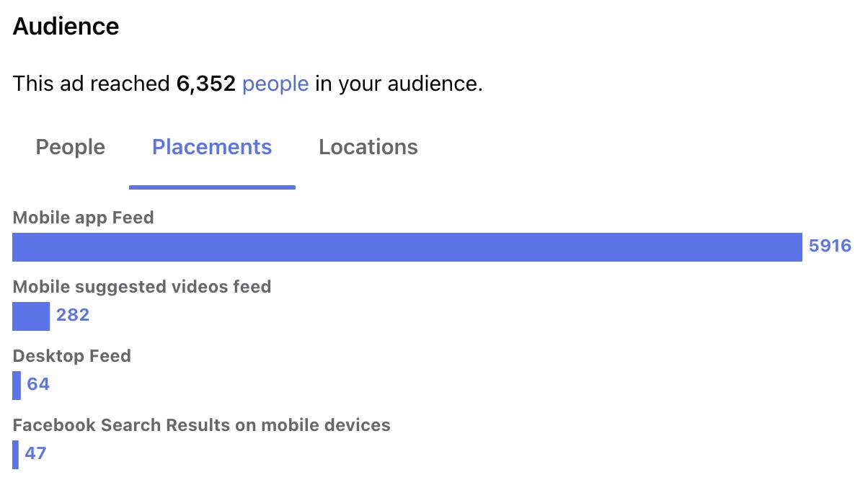The width and height of the screenshot is (868, 480).
Task: Click the Facebook Search Results bar
Action: coord(15,454)
